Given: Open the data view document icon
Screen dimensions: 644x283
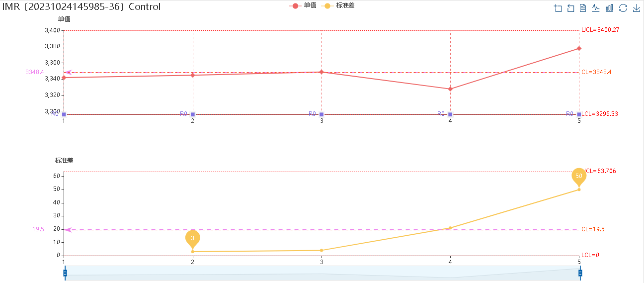Looking at the screenshot, I should (x=583, y=8).
